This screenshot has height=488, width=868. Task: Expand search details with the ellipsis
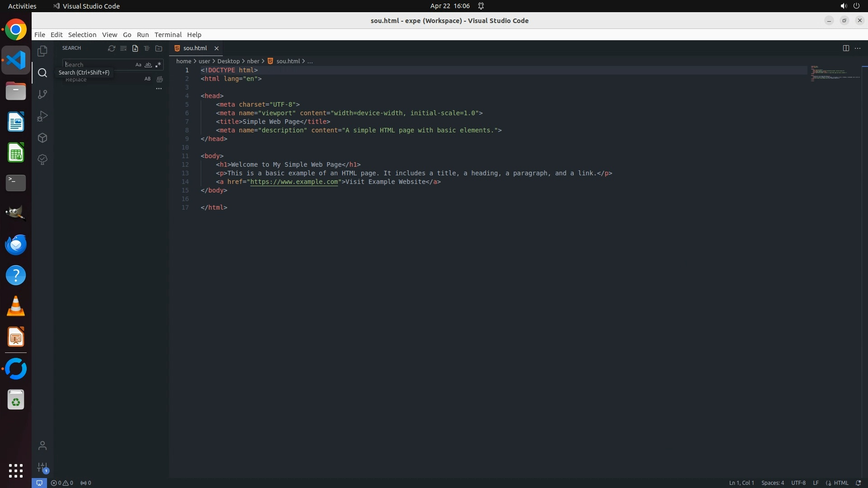tap(159, 89)
